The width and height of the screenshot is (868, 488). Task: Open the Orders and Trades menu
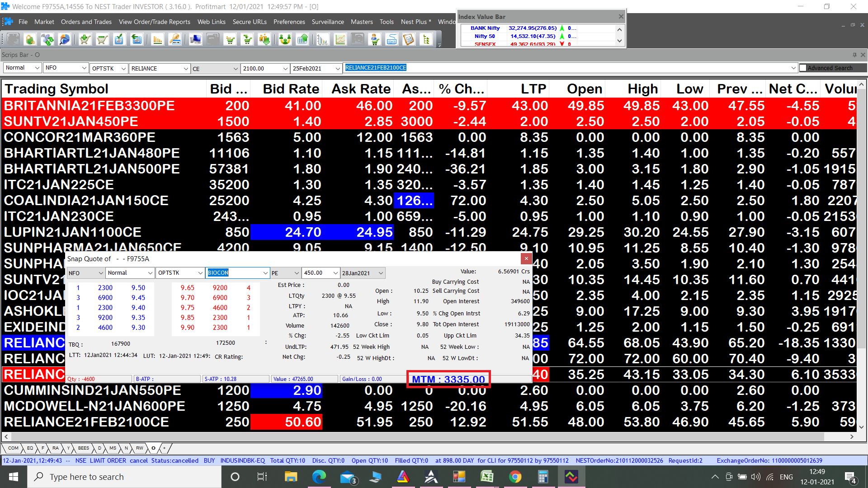[x=86, y=22]
